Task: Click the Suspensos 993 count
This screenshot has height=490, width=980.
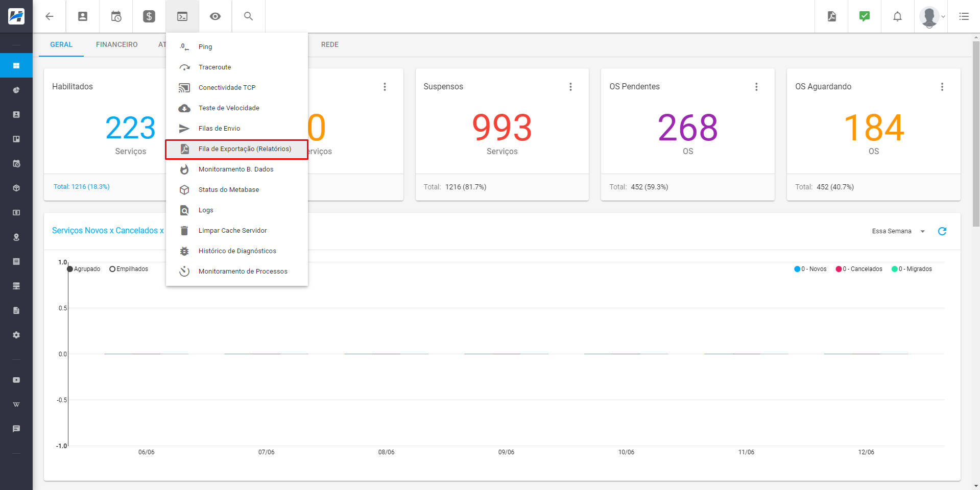Action: pos(502,128)
